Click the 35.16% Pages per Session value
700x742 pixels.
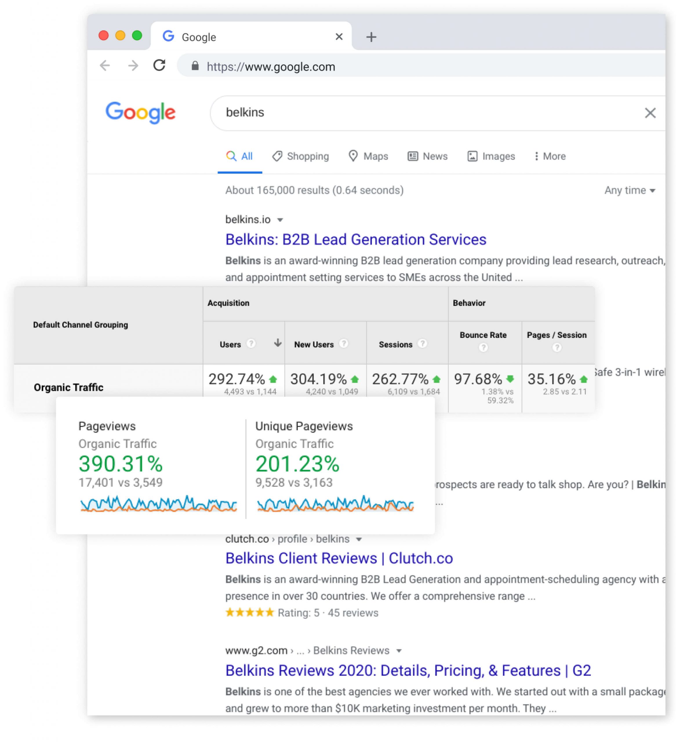(x=551, y=379)
